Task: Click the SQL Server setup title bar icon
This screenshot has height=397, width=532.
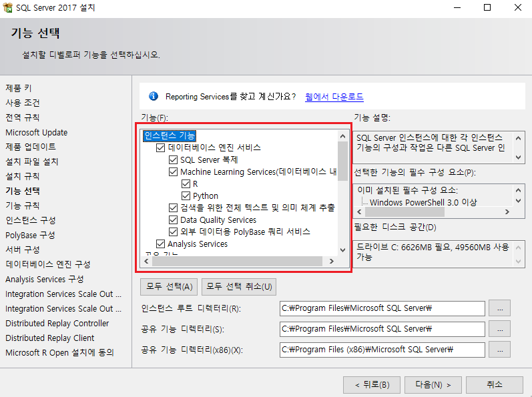Action: [7, 7]
